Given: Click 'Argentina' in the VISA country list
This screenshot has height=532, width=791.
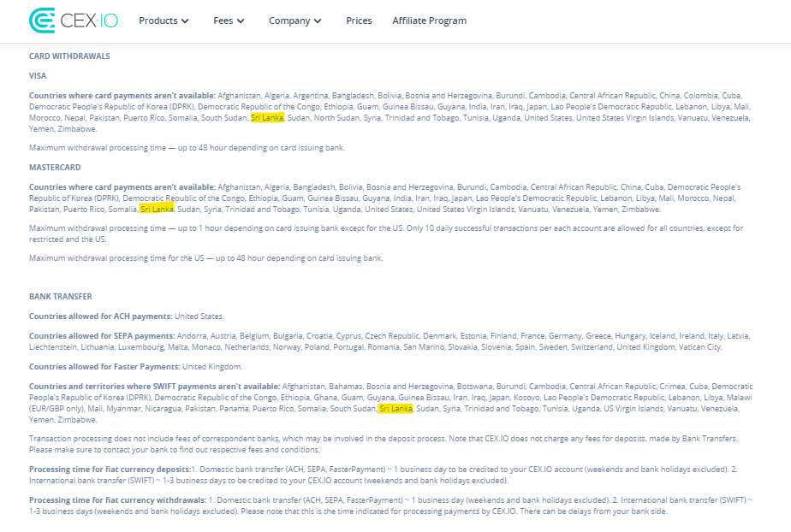Looking at the screenshot, I should tap(310, 96).
